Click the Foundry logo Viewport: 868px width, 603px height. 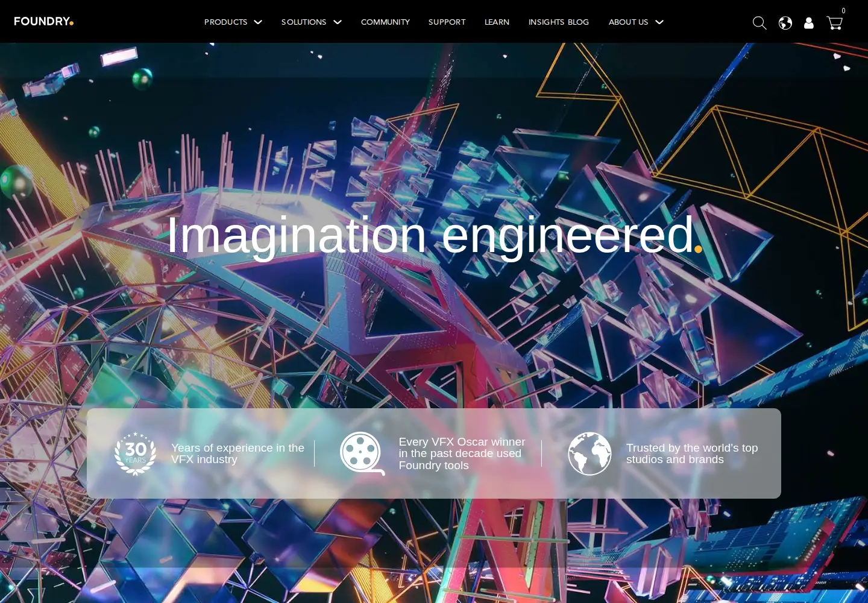(44, 22)
